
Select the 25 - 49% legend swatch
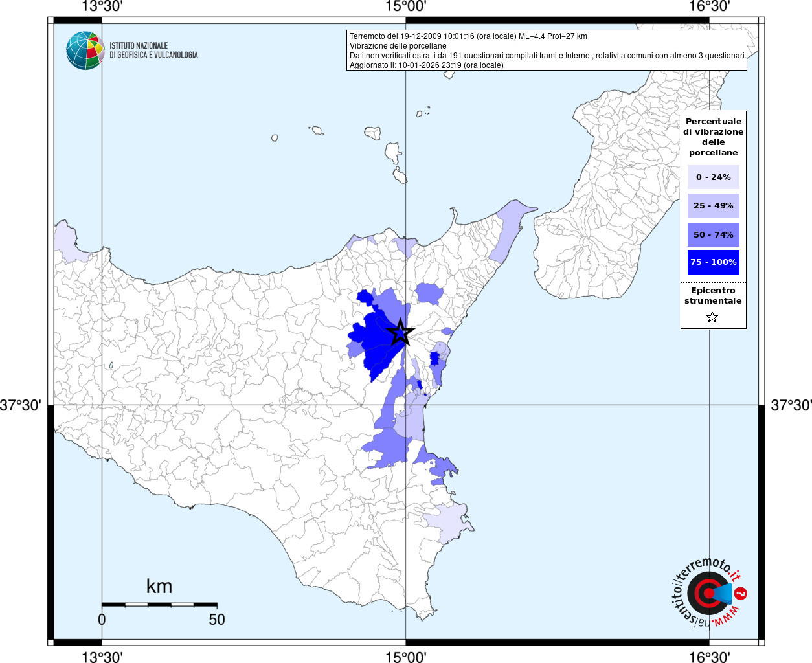tap(714, 206)
